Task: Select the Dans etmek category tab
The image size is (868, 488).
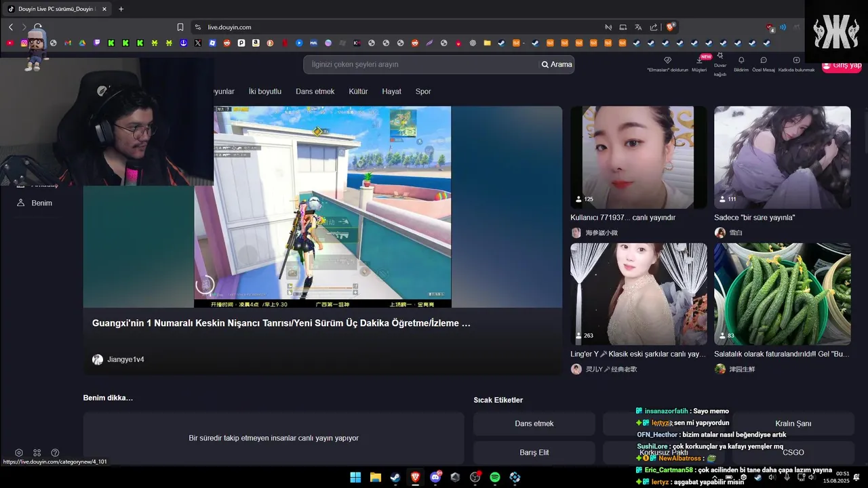Action: (x=315, y=91)
